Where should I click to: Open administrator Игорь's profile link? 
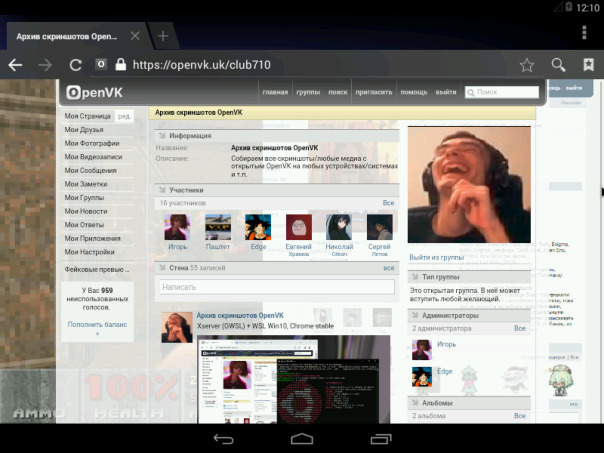pyautogui.click(x=446, y=344)
